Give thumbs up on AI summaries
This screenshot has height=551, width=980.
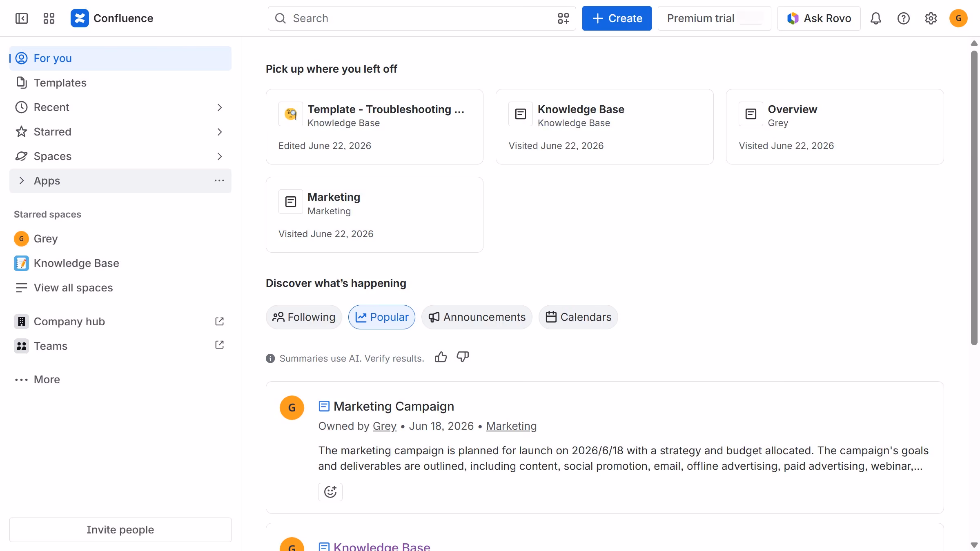click(x=441, y=357)
